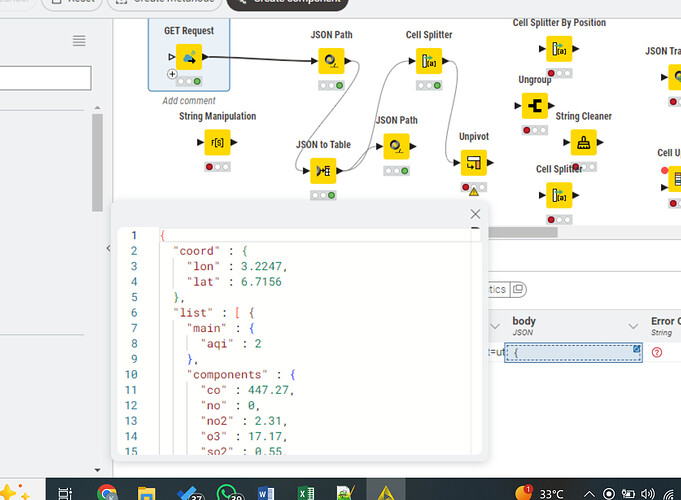The width and height of the screenshot is (681, 500).
Task: Select the body JSON cell in the table
Action: (x=573, y=352)
